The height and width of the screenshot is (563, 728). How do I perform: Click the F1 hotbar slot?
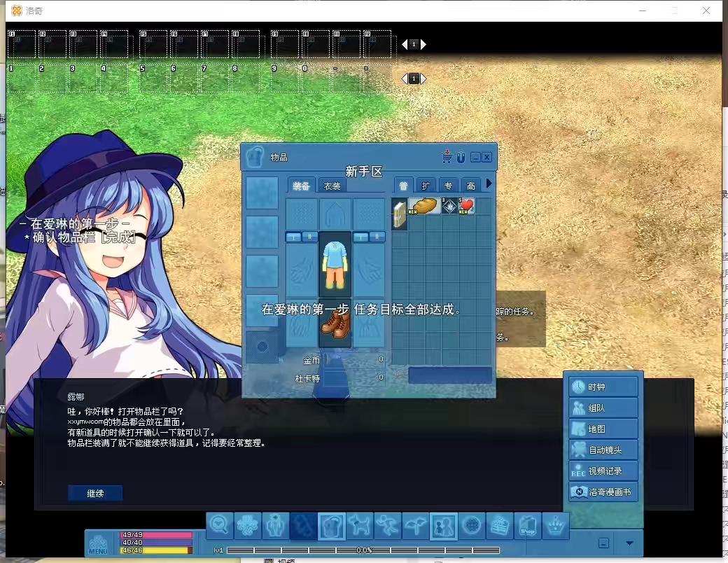tap(22, 44)
